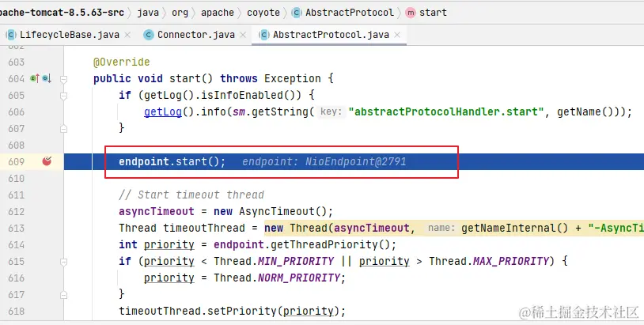The height and width of the screenshot is (325, 644).
Task: Close the Connector.java tab
Action: click(x=243, y=35)
